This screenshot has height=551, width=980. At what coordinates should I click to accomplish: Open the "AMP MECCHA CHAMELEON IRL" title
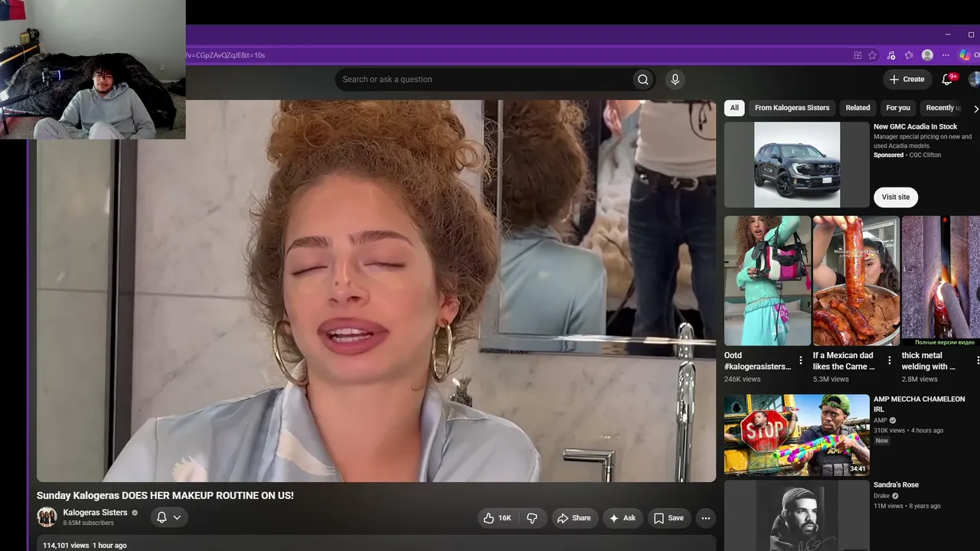pyautogui.click(x=920, y=404)
